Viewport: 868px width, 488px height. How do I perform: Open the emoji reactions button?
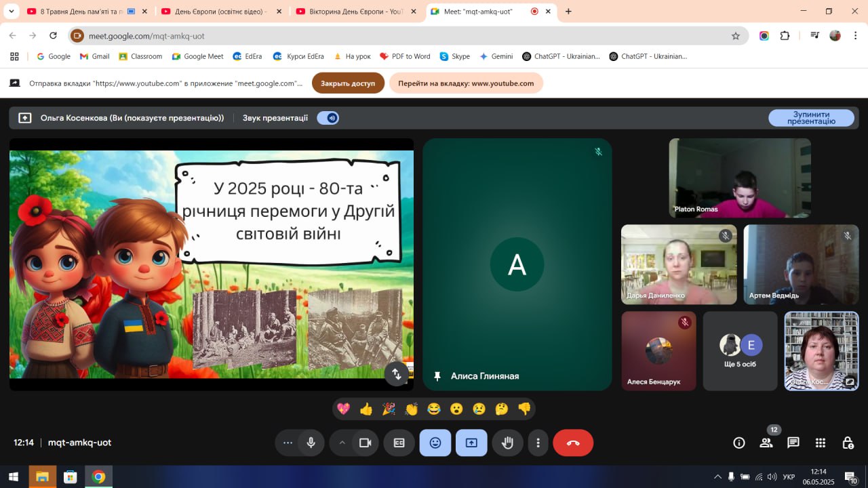(x=435, y=443)
